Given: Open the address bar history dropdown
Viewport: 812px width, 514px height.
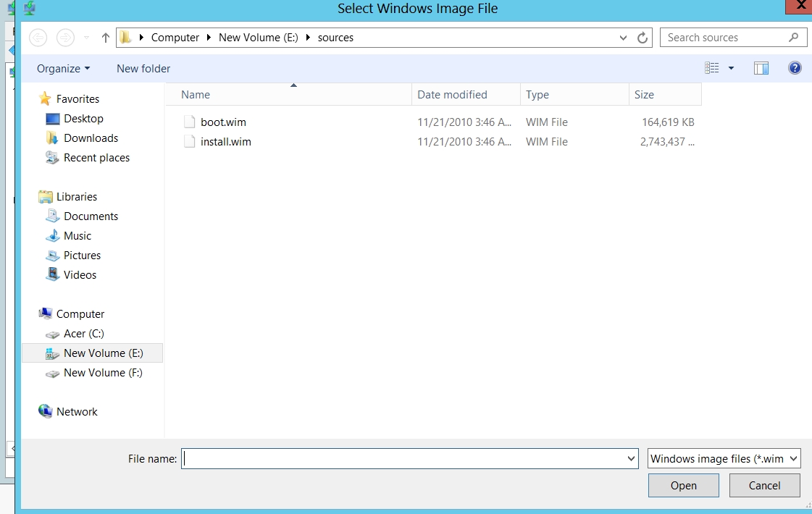Looking at the screenshot, I should (x=623, y=38).
